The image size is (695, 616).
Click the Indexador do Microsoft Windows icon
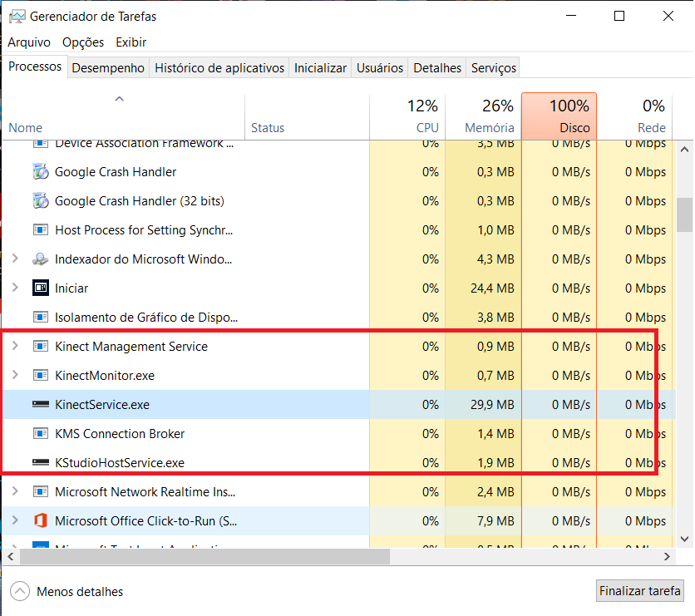coord(41,259)
